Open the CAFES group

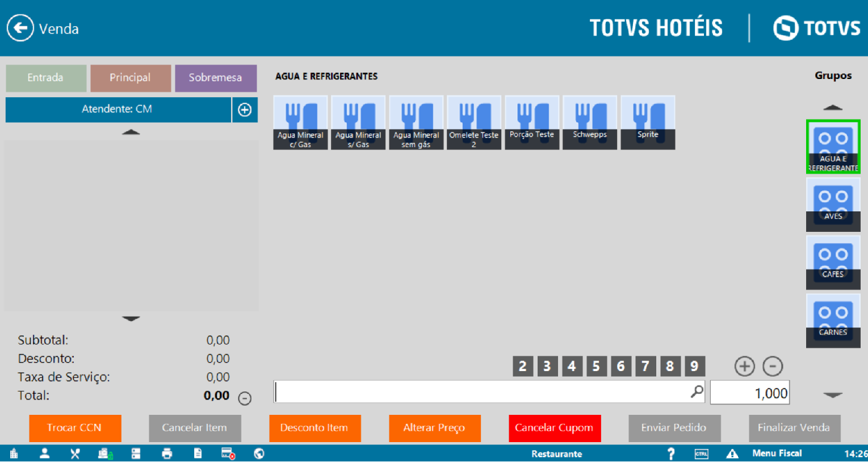[833, 263]
